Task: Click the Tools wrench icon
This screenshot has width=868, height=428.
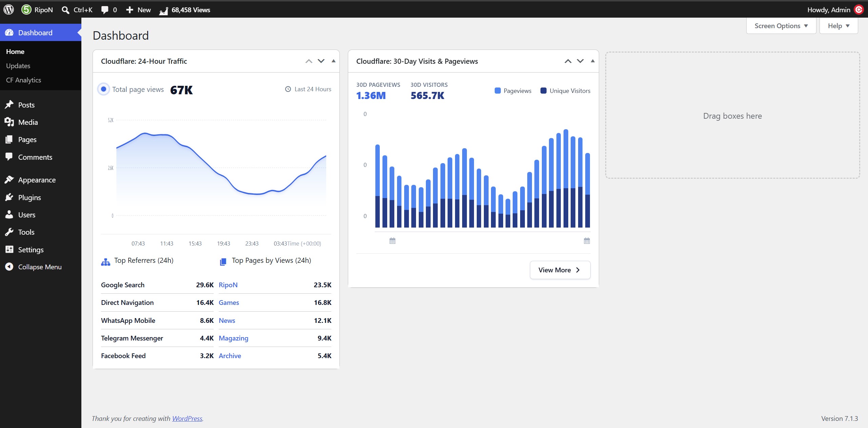Action: tap(9, 232)
